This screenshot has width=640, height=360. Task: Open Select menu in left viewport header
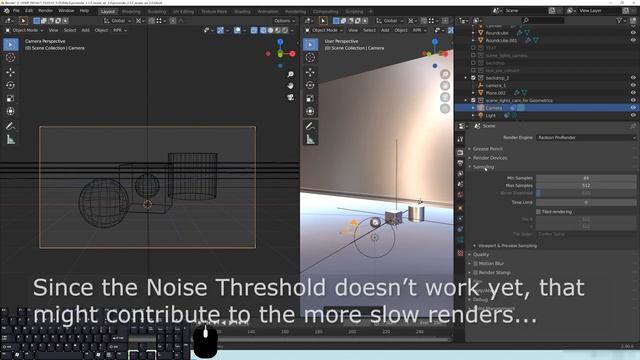pos(70,30)
